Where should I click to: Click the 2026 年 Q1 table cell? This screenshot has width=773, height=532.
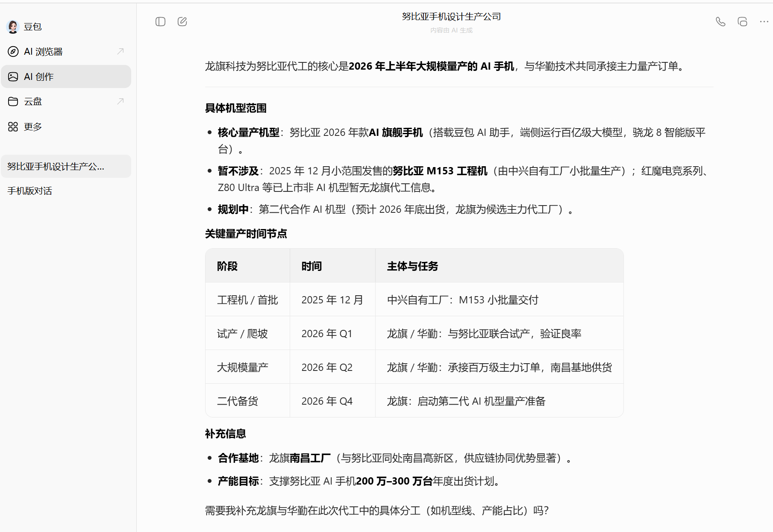point(332,333)
